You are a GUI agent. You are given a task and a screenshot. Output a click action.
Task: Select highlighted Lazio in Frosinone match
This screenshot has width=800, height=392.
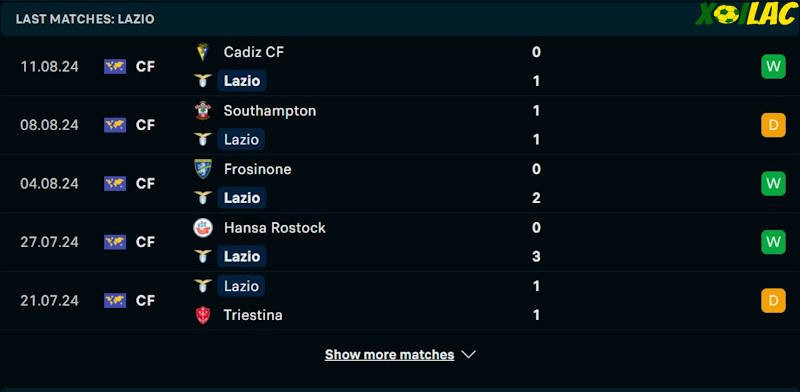[242, 198]
